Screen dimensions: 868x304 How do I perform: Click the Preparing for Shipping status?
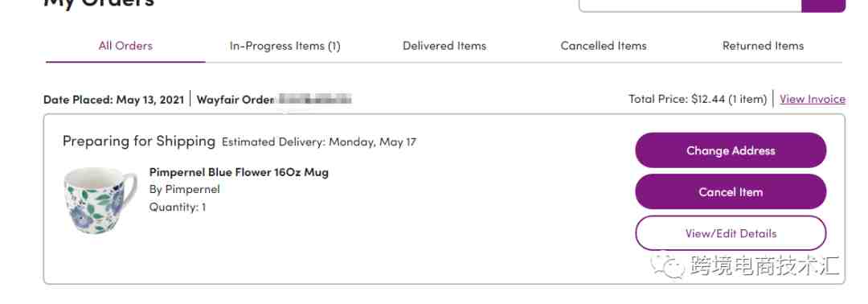(139, 142)
